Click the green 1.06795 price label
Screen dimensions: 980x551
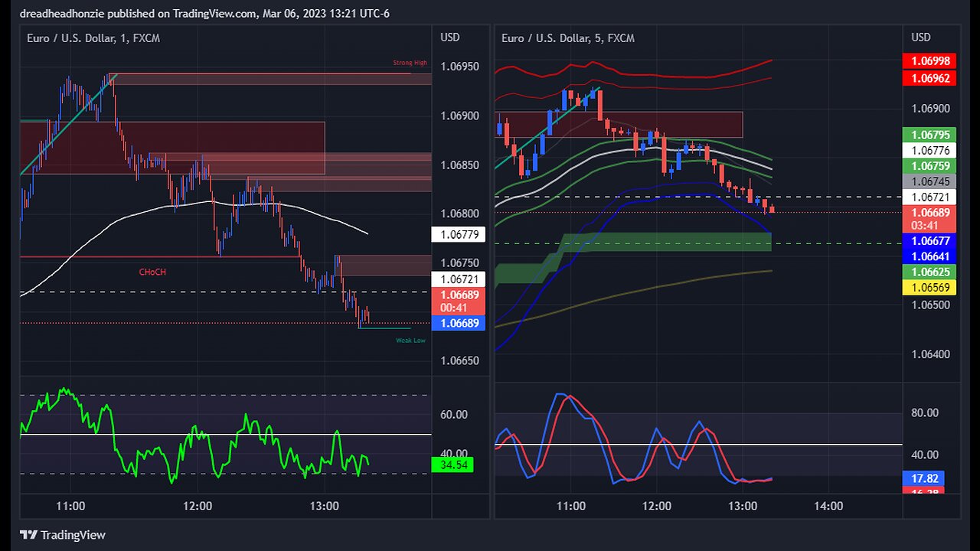click(931, 135)
